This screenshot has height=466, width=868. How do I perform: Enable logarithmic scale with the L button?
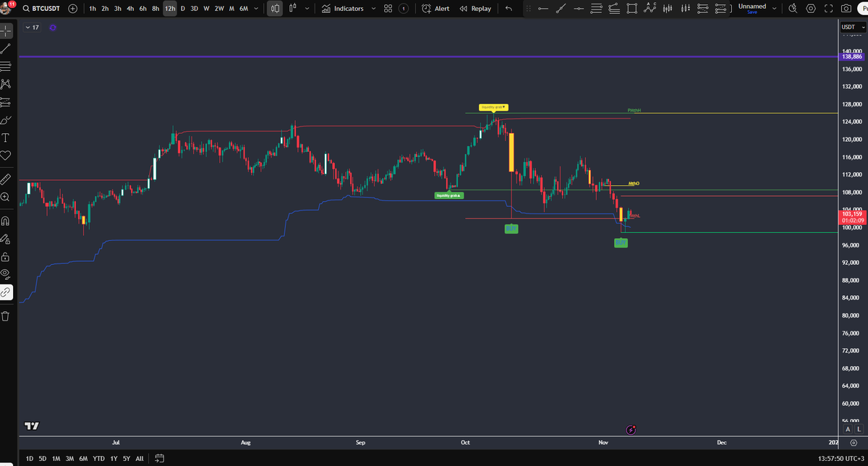point(859,429)
